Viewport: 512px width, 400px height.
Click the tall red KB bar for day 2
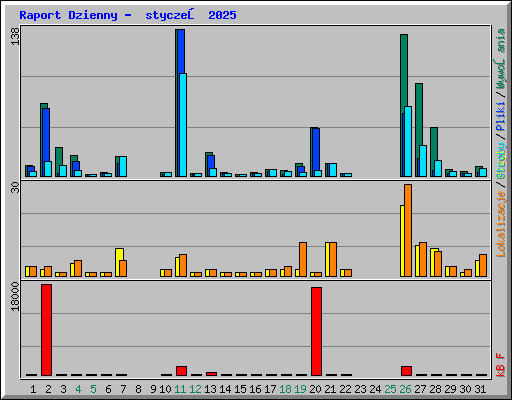pos(46,330)
